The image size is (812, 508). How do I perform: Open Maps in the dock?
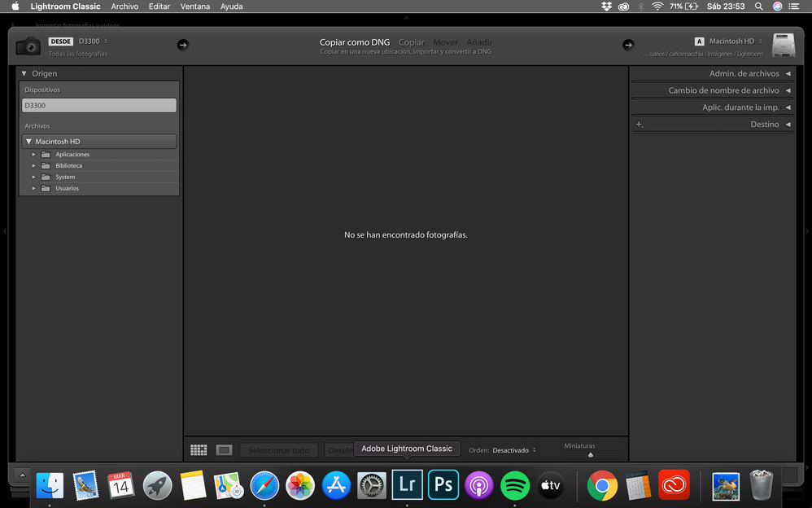pyautogui.click(x=229, y=486)
